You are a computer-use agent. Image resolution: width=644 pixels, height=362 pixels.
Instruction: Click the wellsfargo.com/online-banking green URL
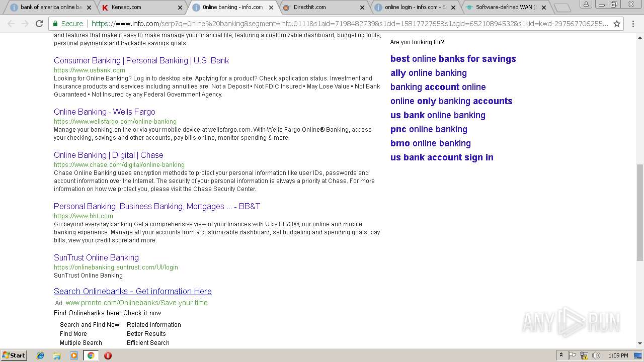[115, 122]
